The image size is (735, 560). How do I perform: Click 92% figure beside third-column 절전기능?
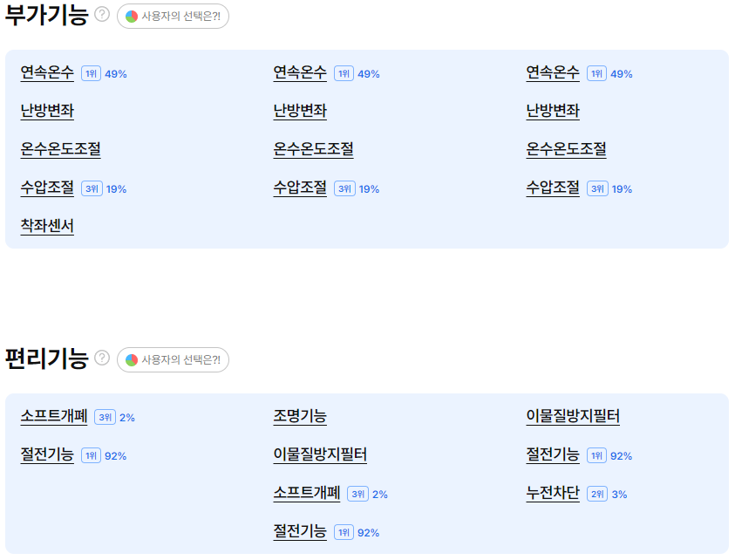click(x=621, y=456)
